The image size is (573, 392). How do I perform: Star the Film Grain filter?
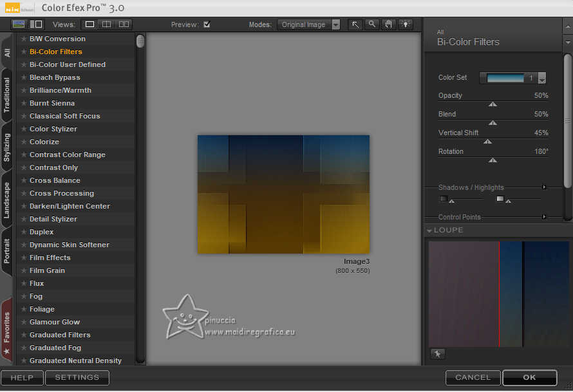pyautogui.click(x=24, y=270)
